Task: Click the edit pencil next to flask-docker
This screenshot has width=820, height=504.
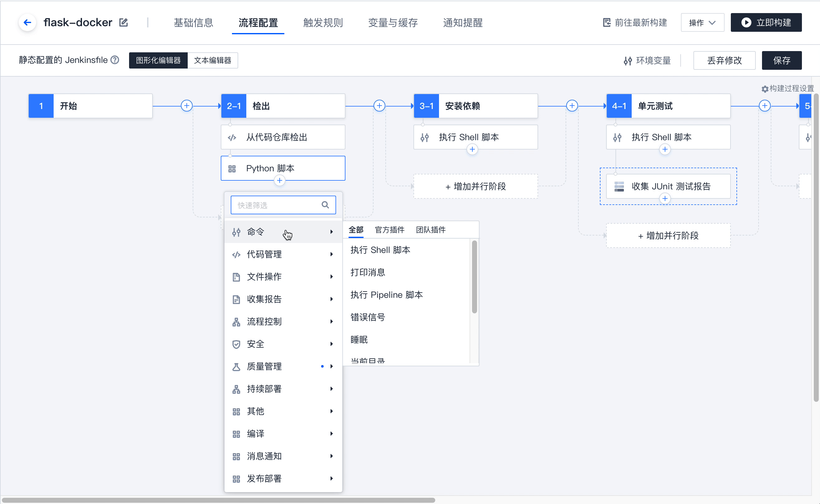Action: (123, 22)
